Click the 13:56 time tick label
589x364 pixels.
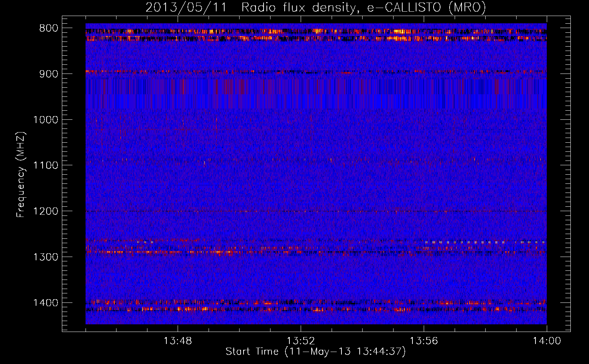(424, 341)
